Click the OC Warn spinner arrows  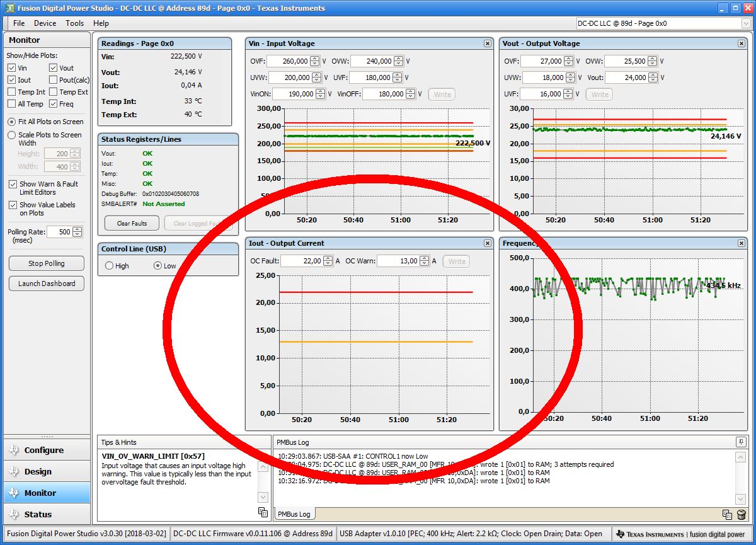pyautogui.click(x=425, y=261)
